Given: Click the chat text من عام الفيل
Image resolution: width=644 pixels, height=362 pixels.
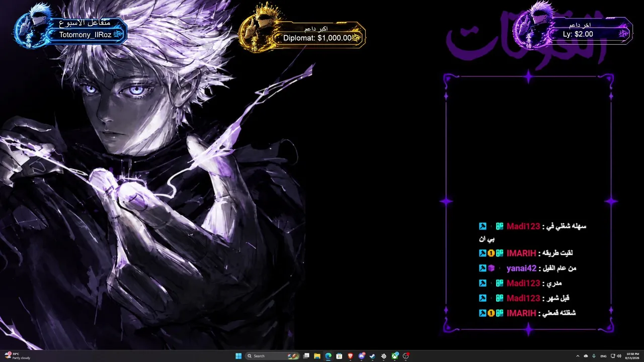Looking at the screenshot, I should point(560,268).
